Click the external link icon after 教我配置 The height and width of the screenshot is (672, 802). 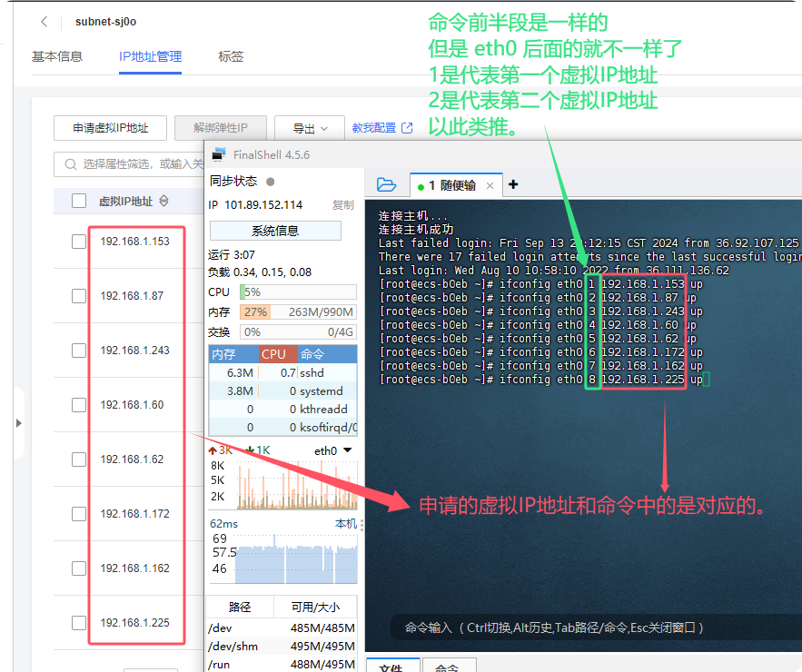click(x=407, y=128)
